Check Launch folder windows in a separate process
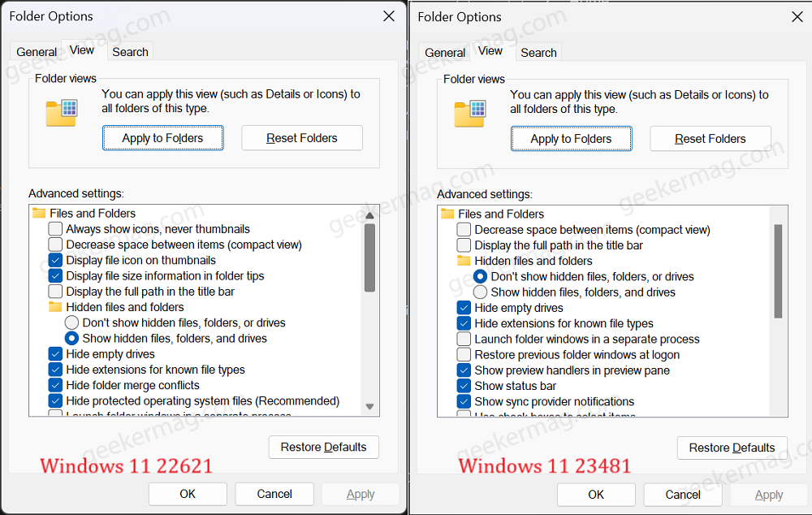Screen dimensions: 812x515 pyautogui.click(x=464, y=339)
